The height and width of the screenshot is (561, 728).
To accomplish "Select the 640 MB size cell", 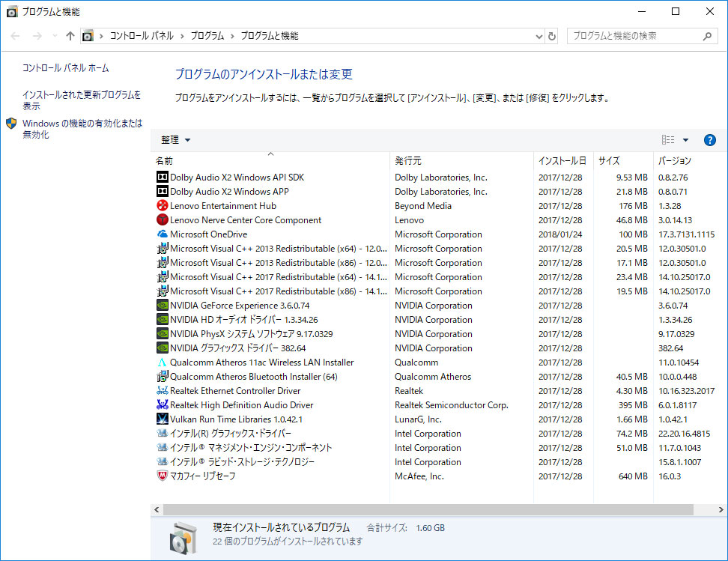I will click(x=633, y=476).
